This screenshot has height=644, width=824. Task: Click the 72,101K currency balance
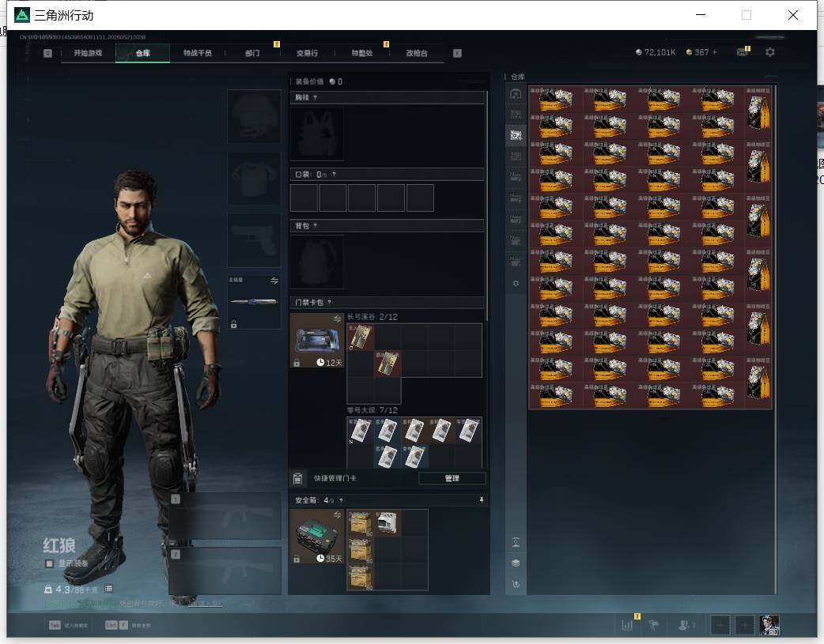(x=656, y=52)
